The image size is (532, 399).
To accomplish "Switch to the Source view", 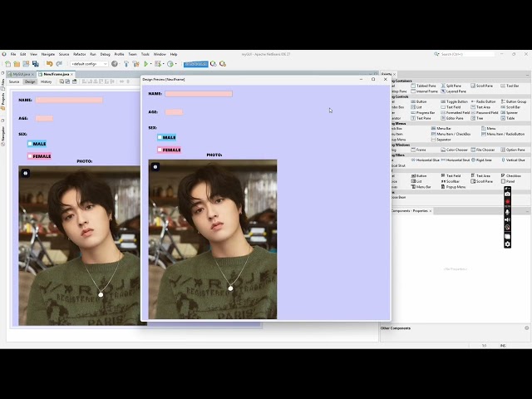I will pyautogui.click(x=14, y=81).
